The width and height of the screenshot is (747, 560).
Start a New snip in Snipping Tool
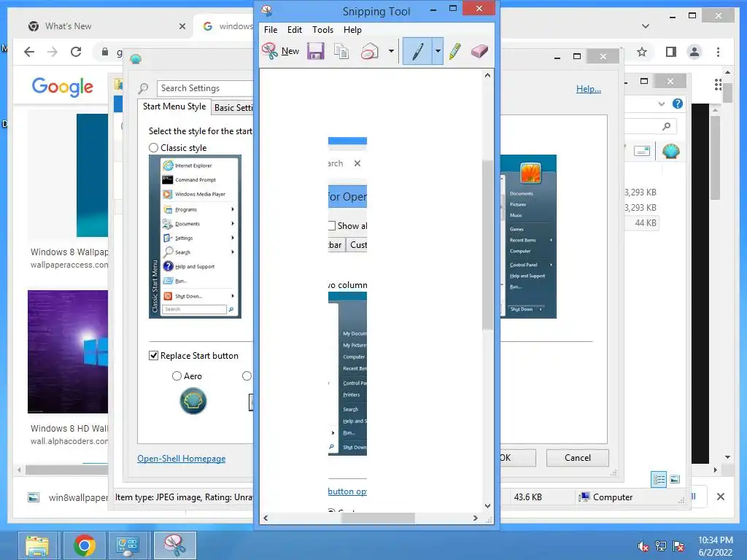point(281,51)
